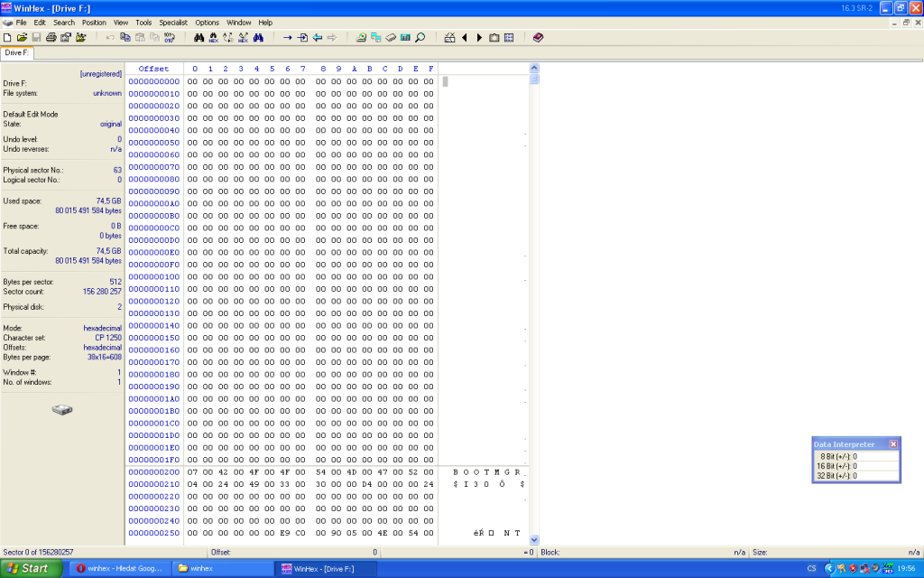Click the black right triangle next icon
Screen dimensions: 924x578
pos(479,37)
